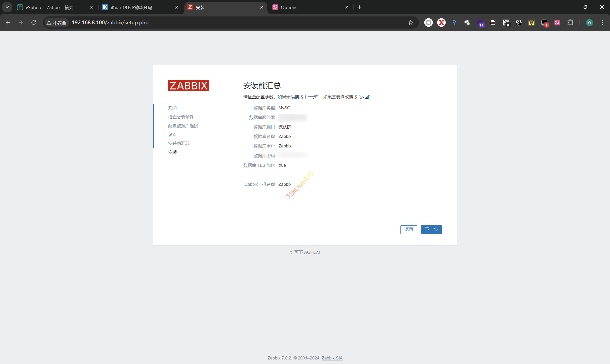Open Chrome three-dot menu
610x364 pixels.
pyautogui.click(x=602, y=23)
